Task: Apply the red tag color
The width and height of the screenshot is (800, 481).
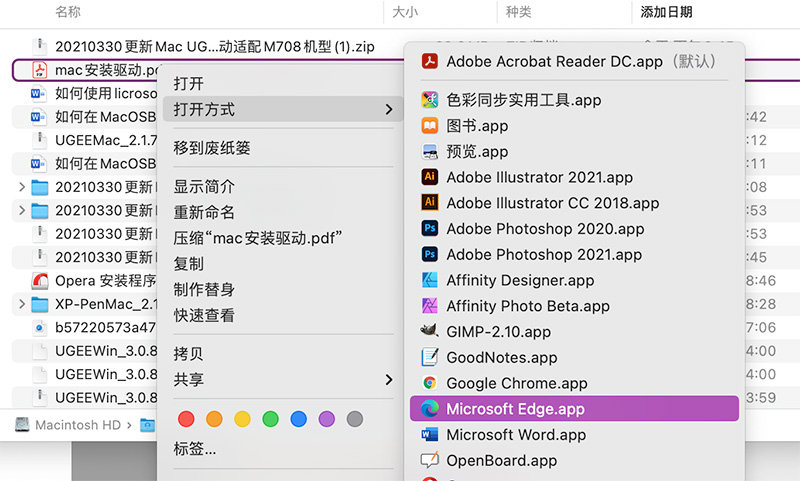Action: tap(186, 419)
